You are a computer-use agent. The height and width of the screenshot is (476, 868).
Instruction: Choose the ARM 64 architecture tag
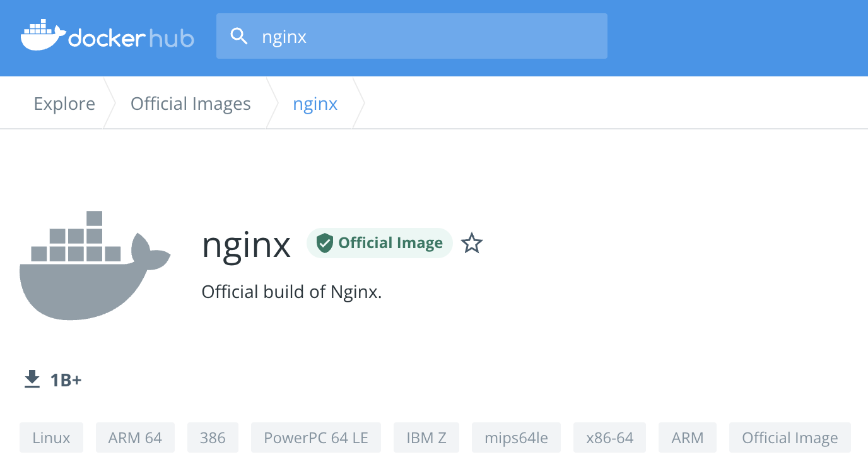tap(135, 437)
